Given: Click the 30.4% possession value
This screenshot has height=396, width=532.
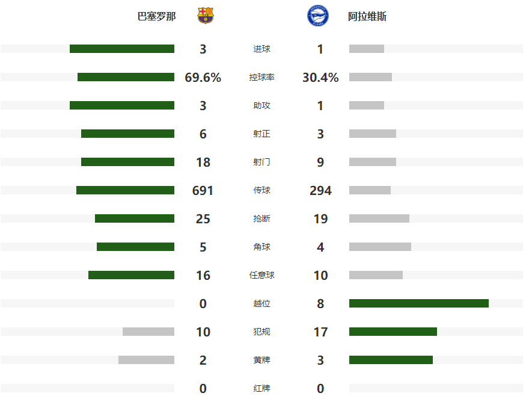Looking at the screenshot, I should click(x=320, y=78).
